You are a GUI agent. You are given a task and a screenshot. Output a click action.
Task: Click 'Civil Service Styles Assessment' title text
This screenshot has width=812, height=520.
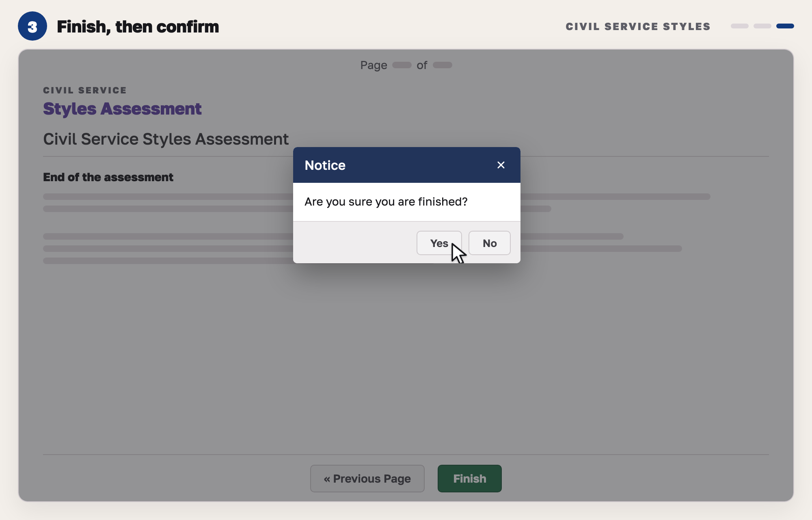166,139
